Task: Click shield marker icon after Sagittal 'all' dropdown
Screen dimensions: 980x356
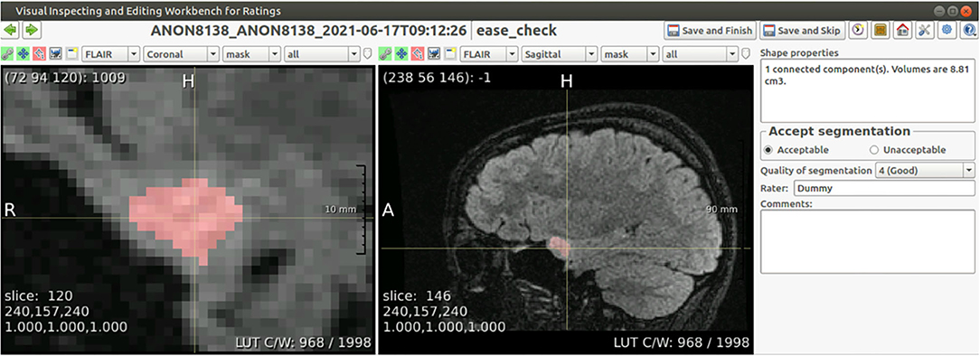Action: (x=746, y=53)
